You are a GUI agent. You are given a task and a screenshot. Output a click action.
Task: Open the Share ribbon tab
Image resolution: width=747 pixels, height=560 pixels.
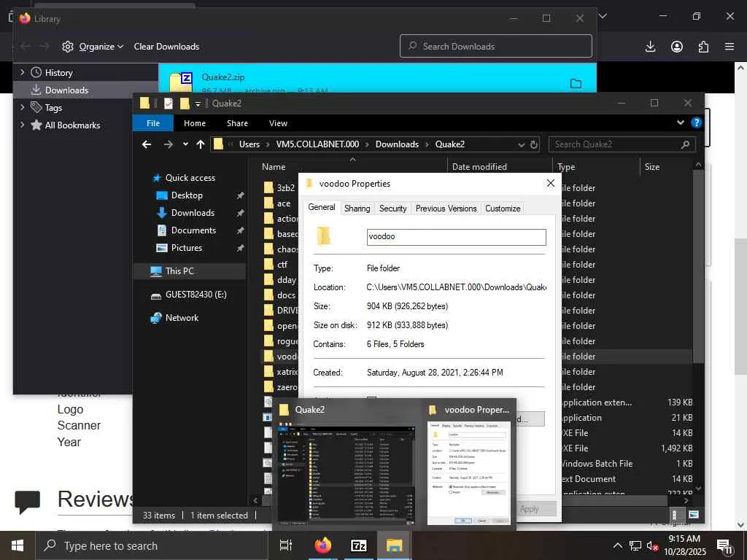[237, 122]
